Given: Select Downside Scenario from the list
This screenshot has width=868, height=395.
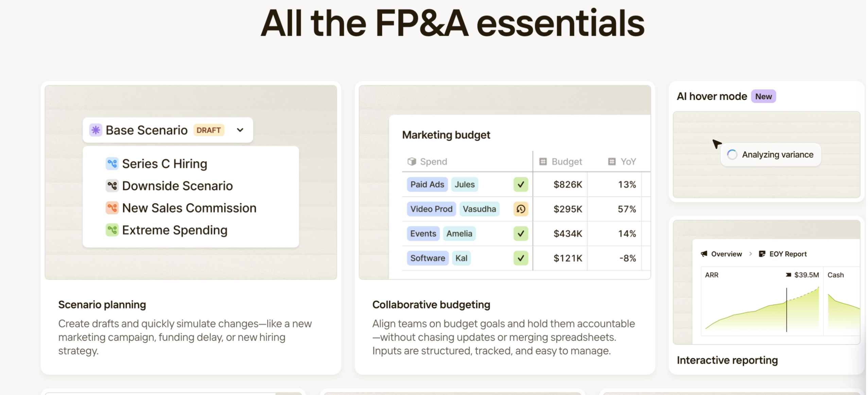Looking at the screenshot, I should click(177, 186).
